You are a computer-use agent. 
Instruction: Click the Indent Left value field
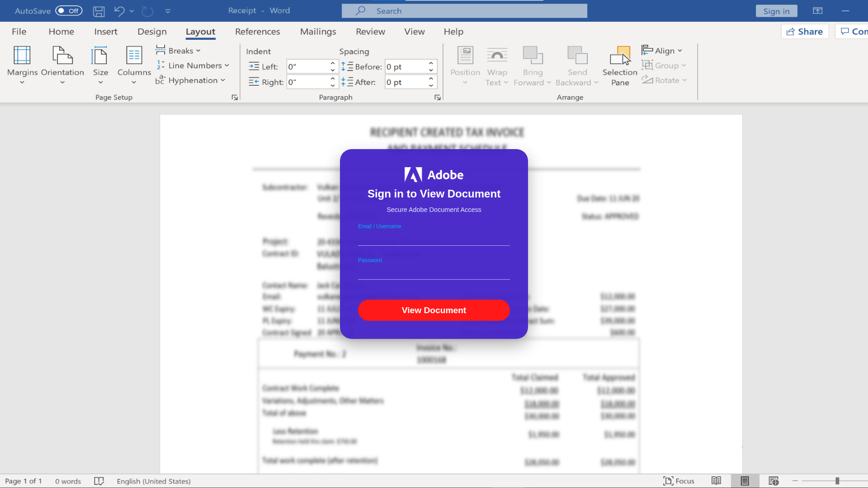point(307,67)
